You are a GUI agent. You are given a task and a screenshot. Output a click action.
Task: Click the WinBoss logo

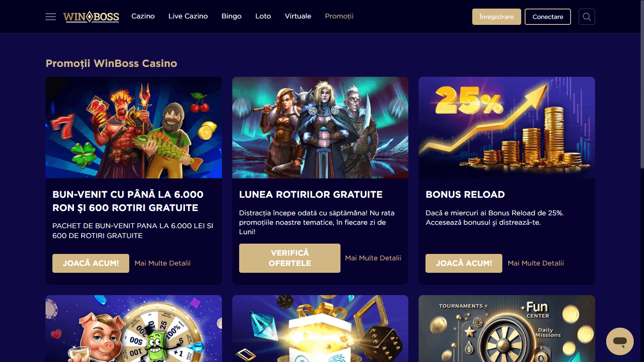91,17
